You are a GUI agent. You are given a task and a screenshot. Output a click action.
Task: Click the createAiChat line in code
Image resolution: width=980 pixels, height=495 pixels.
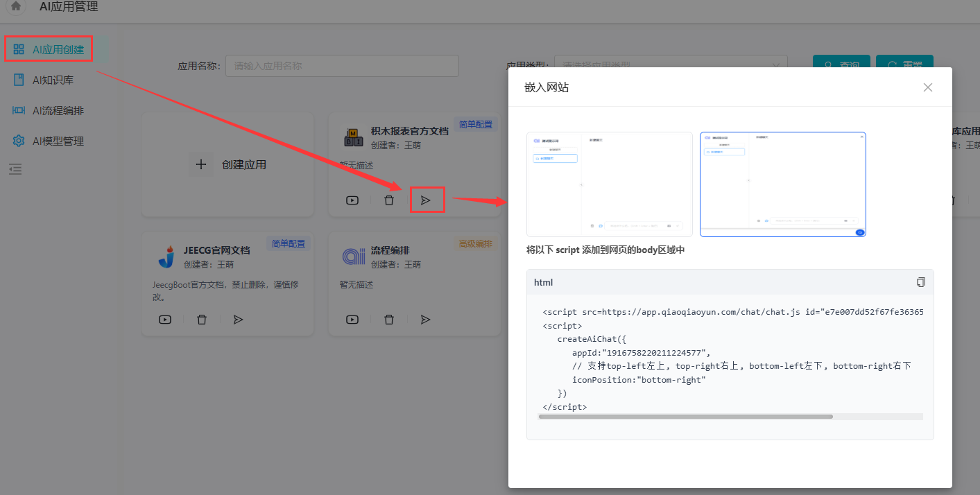(x=592, y=339)
